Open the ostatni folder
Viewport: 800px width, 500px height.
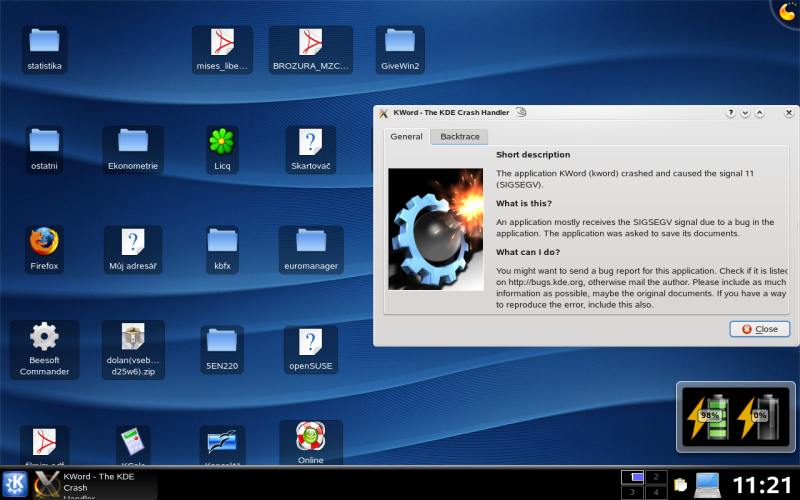[44, 149]
